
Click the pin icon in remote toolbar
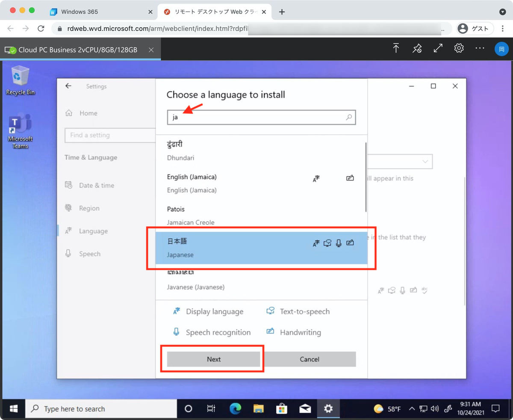click(x=417, y=48)
